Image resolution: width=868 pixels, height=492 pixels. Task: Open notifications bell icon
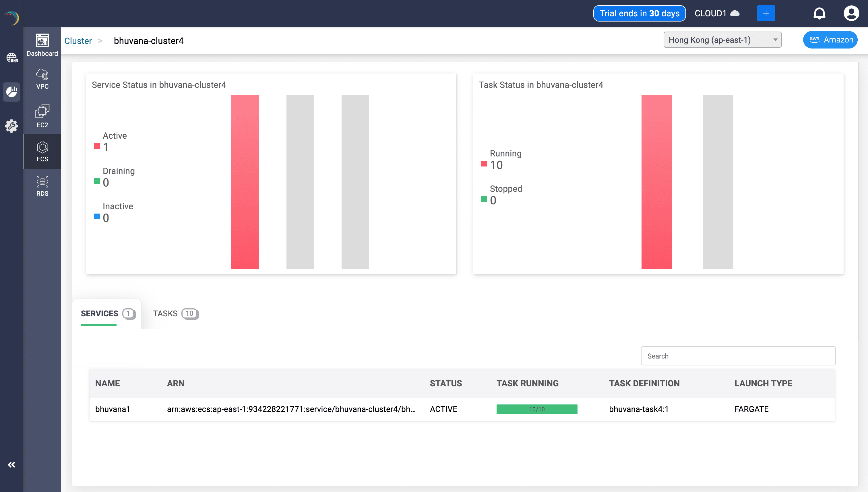[x=819, y=13]
